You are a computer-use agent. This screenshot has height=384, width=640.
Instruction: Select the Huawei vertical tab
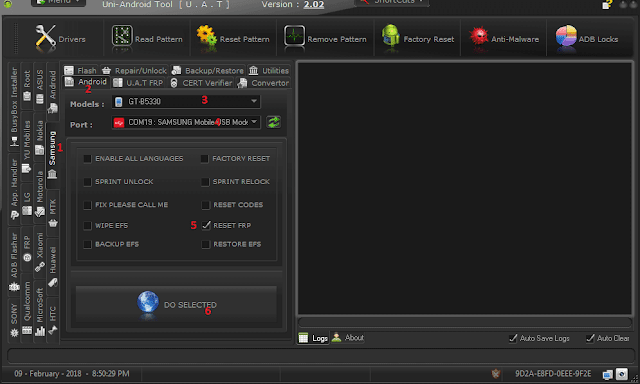coord(53,266)
